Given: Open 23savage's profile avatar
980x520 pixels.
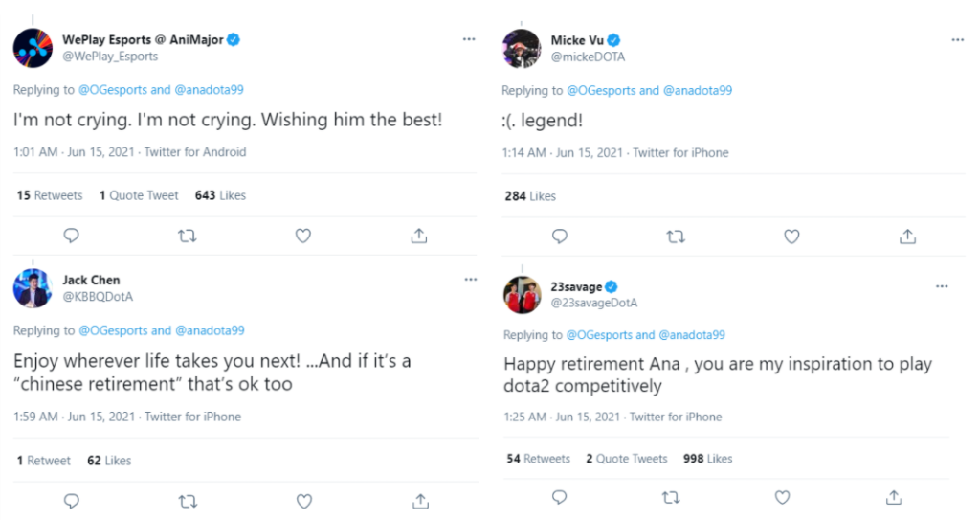Looking at the screenshot, I should click(523, 294).
